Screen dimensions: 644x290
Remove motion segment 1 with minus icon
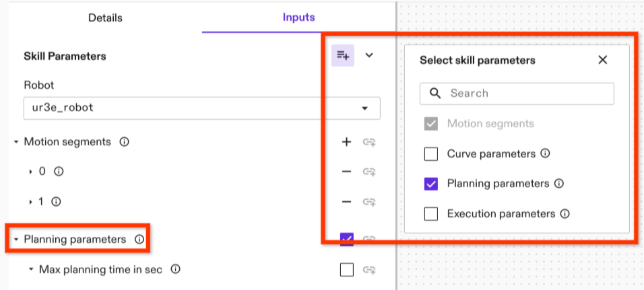(x=346, y=201)
